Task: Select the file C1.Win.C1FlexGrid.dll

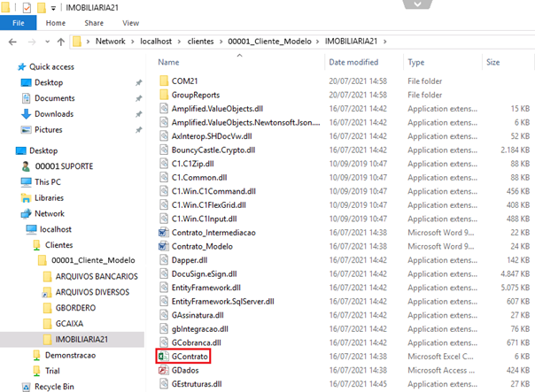Action: [209, 205]
